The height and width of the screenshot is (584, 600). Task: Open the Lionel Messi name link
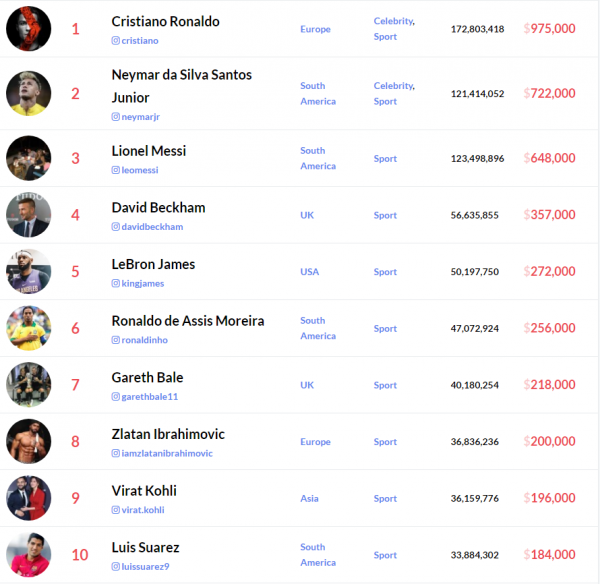149,151
